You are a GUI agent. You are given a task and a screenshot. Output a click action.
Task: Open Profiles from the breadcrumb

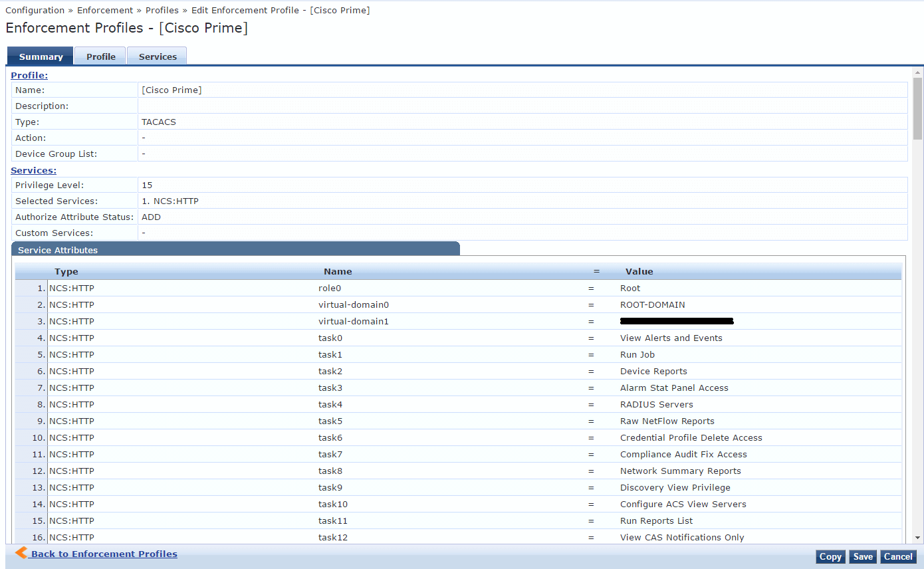point(162,10)
